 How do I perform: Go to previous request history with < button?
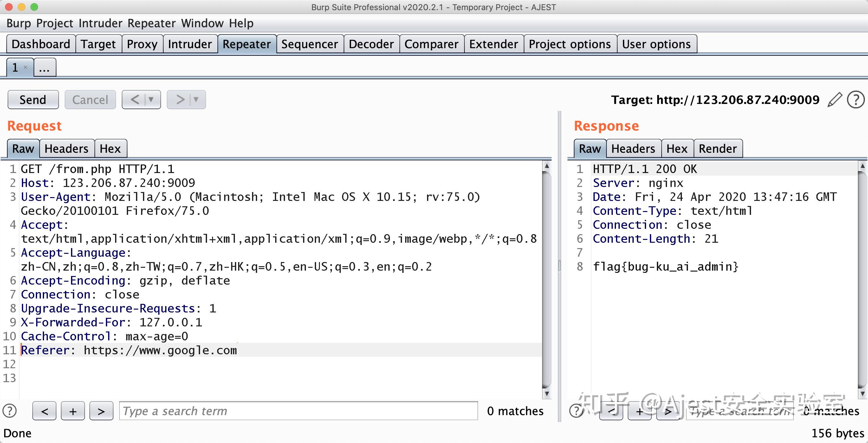135,100
